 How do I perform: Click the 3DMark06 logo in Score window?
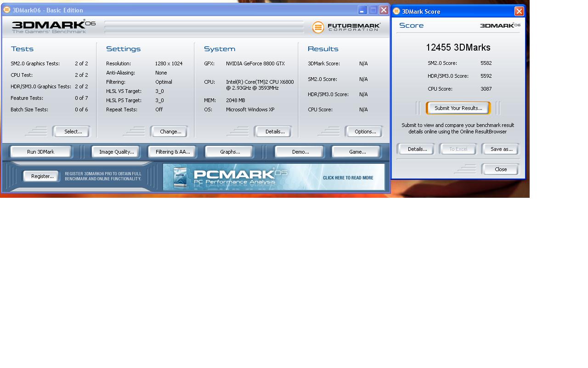500,25
